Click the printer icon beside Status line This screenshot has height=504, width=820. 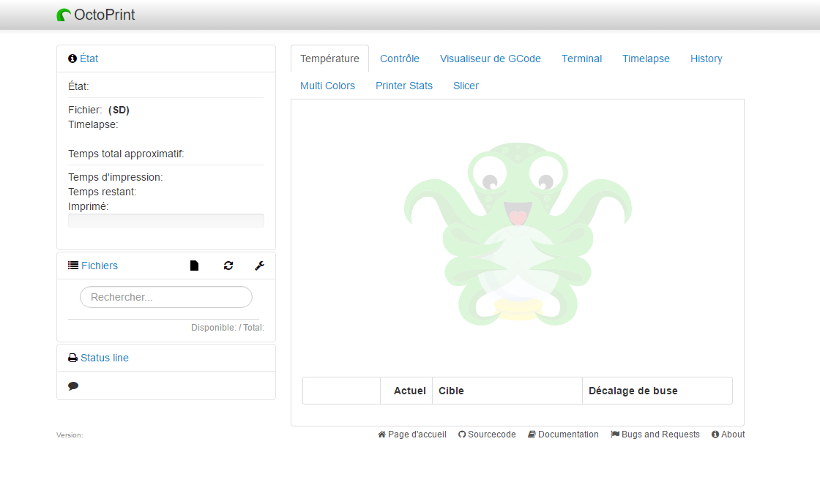pos(72,358)
